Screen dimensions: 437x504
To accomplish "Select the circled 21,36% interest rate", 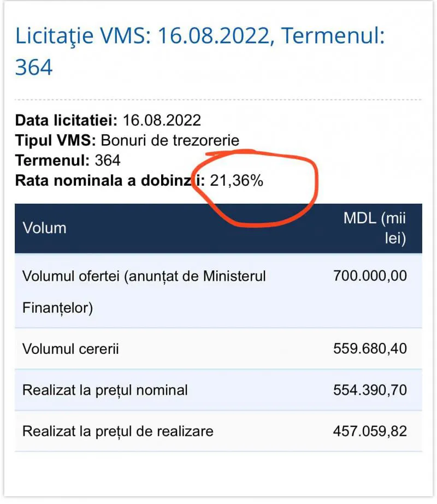I will pyautogui.click(x=237, y=180).
